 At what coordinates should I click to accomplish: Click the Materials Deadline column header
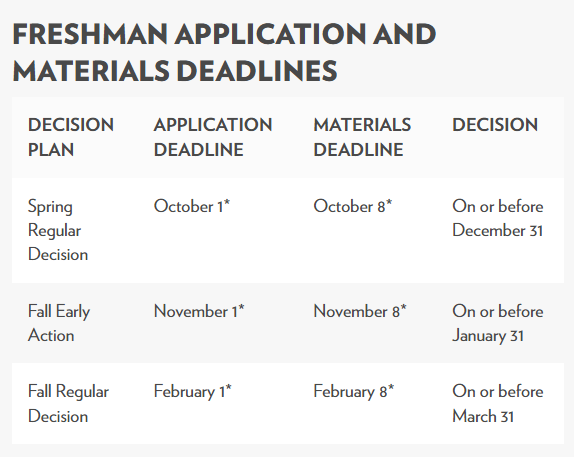[x=362, y=137]
